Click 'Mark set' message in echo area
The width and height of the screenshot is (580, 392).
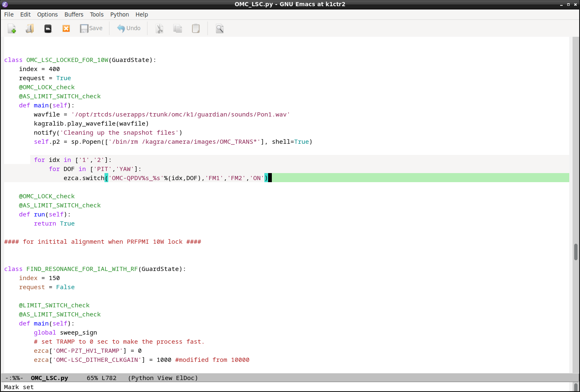19,387
